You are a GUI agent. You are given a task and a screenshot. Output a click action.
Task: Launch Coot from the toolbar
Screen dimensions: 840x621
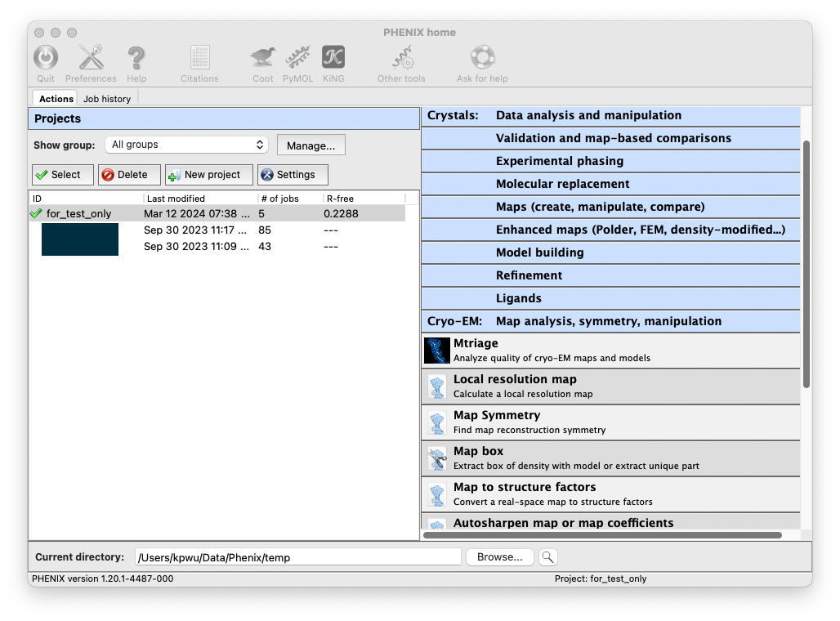(262, 61)
